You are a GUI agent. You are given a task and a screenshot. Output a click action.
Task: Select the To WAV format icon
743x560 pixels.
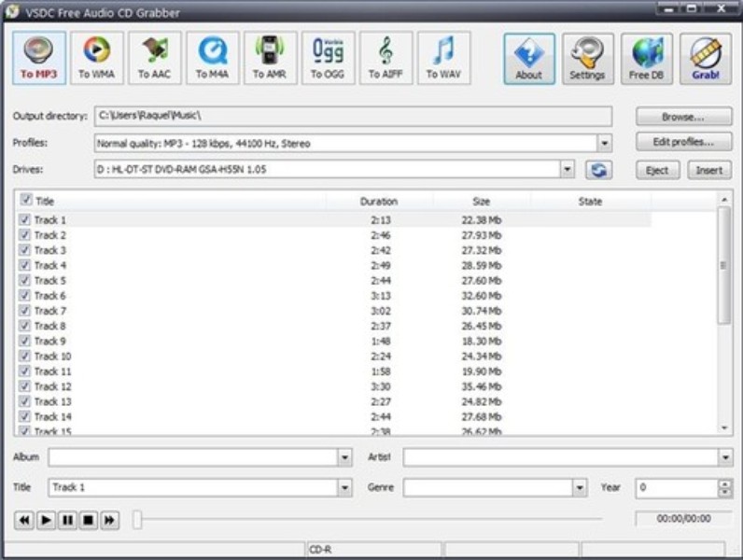pyautogui.click(x=443, y=58)
